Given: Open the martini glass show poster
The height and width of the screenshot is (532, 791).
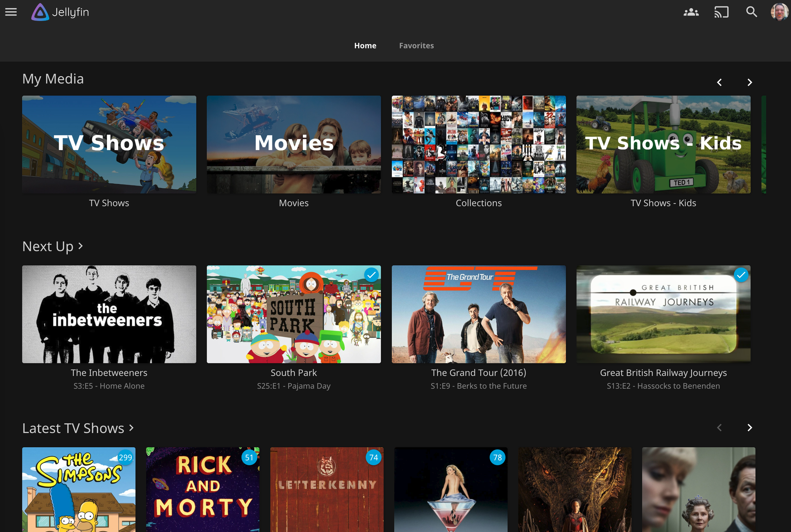Looking at the screenshot, I should 451,489.
